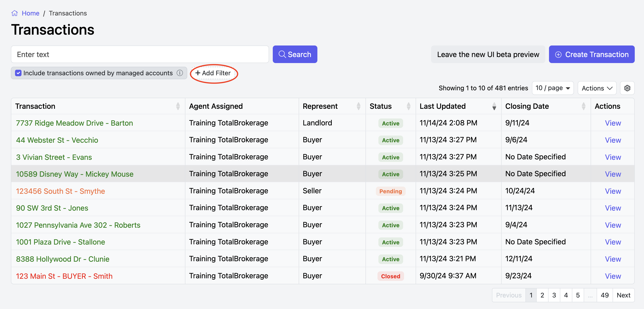Uncheck include transactions owned by managed accounts

point(18,73)
